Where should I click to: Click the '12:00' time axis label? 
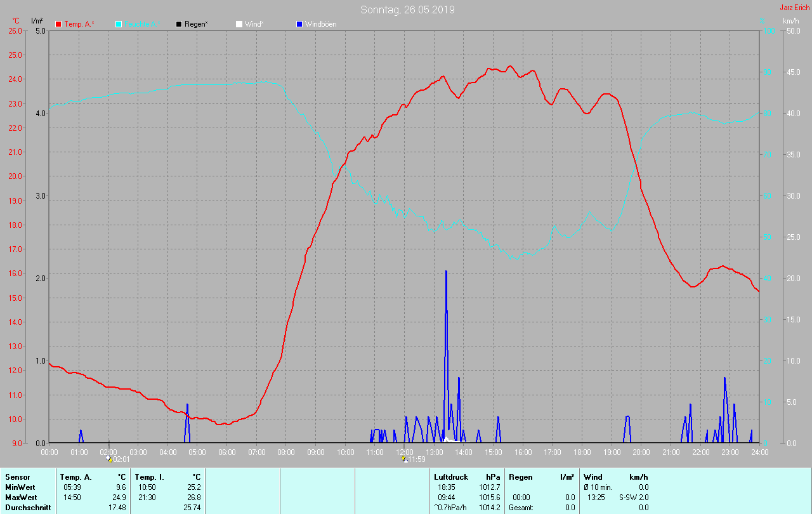coord(405,452)
